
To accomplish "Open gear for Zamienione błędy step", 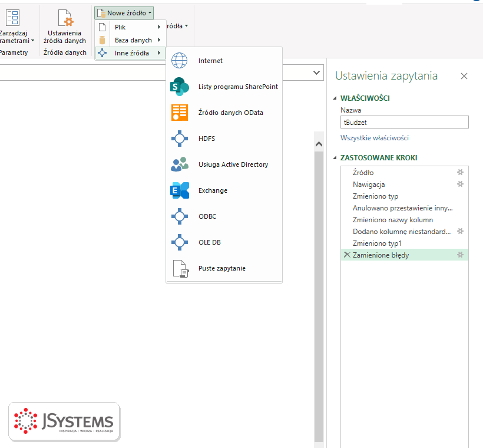I will [x=460, y=255].
